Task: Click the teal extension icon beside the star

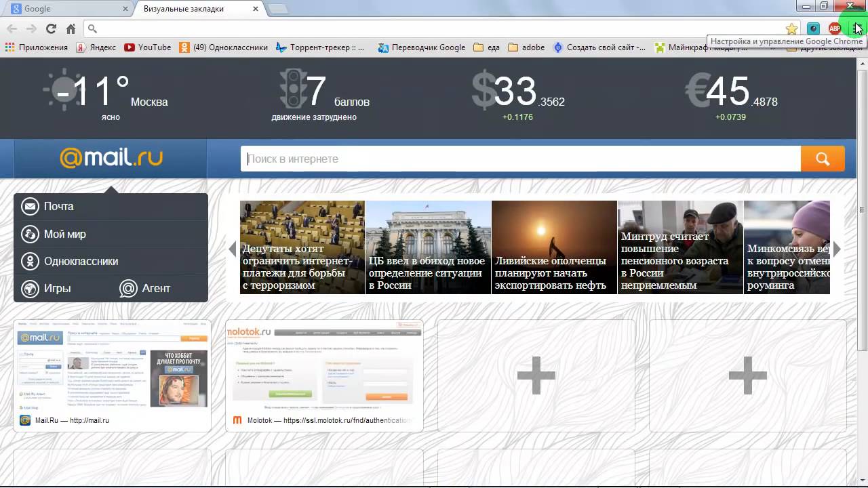Action: tap(813, 28)
